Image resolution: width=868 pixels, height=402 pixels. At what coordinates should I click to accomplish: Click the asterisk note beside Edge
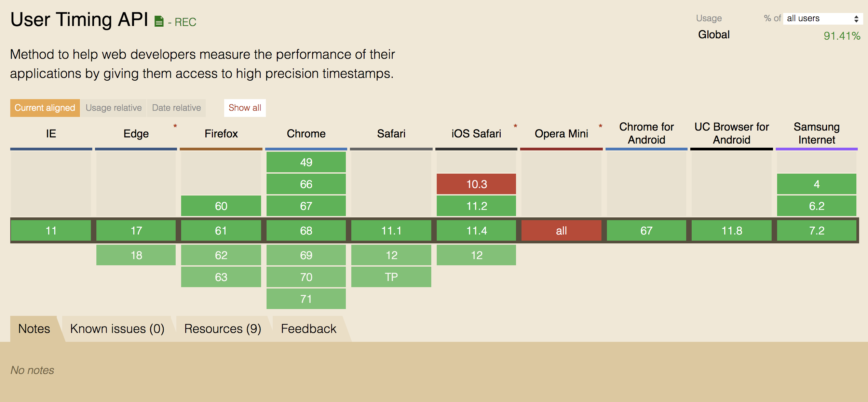(x=175, y=126)
